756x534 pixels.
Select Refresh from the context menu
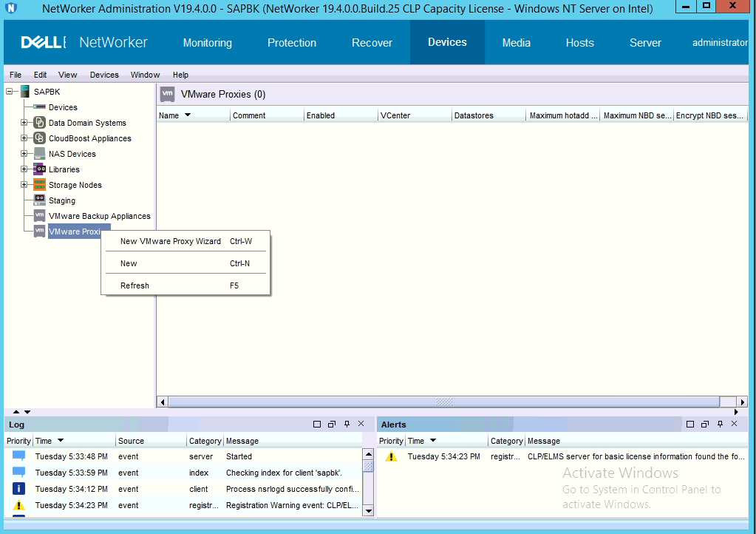pyautogui.click(x=134, y=285)
